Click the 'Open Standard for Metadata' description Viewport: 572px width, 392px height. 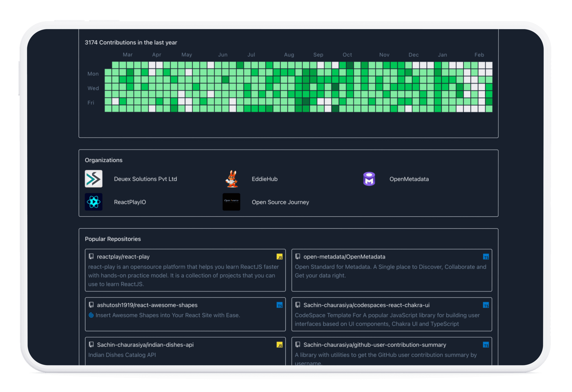coord(391,271)
